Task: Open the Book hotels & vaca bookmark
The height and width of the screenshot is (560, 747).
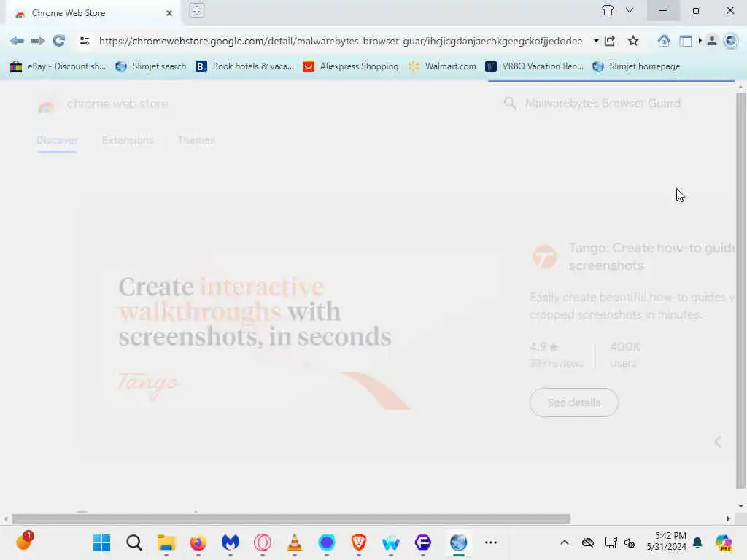Action: (x=245, y=66)
